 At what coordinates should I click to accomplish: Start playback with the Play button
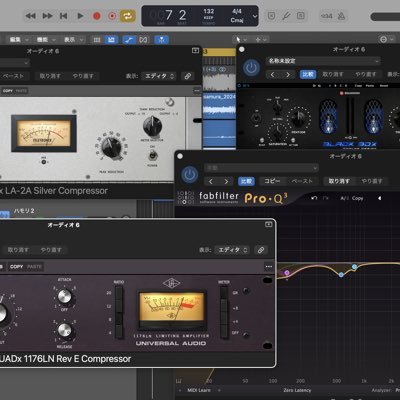tap(80, 16)
